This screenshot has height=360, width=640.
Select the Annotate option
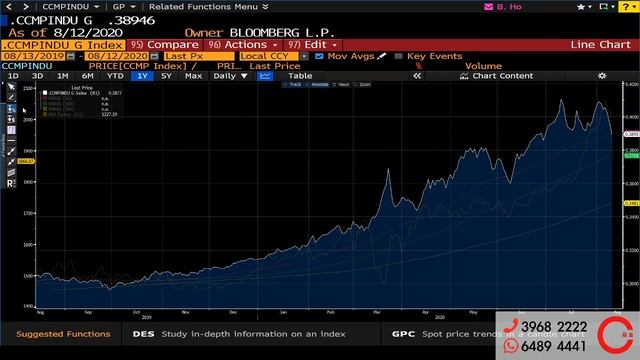(317, 84)
